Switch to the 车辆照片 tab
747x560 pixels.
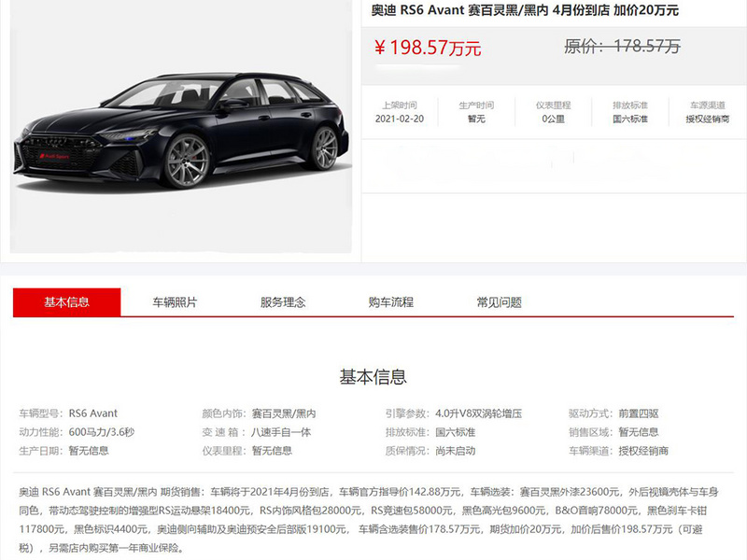pyautogui.click(x=175, y=301)
